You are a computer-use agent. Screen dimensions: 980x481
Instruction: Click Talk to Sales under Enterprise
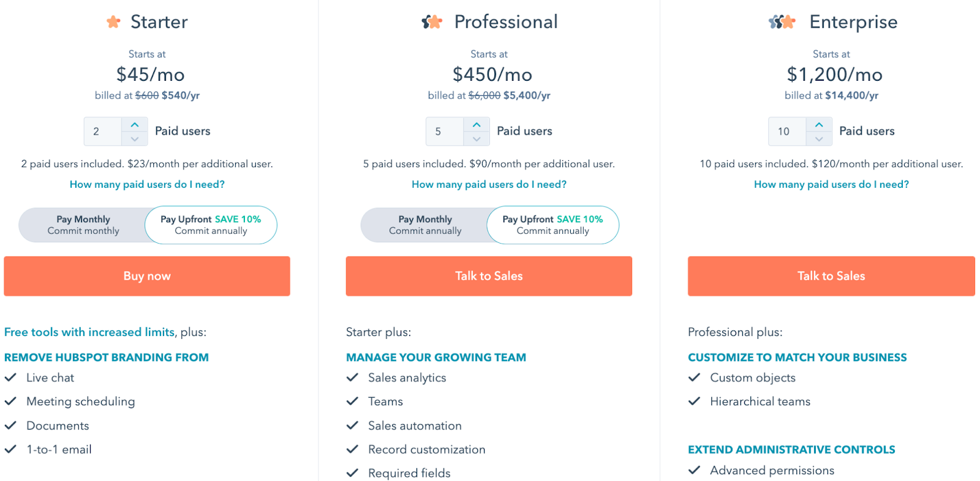[831, 276]
